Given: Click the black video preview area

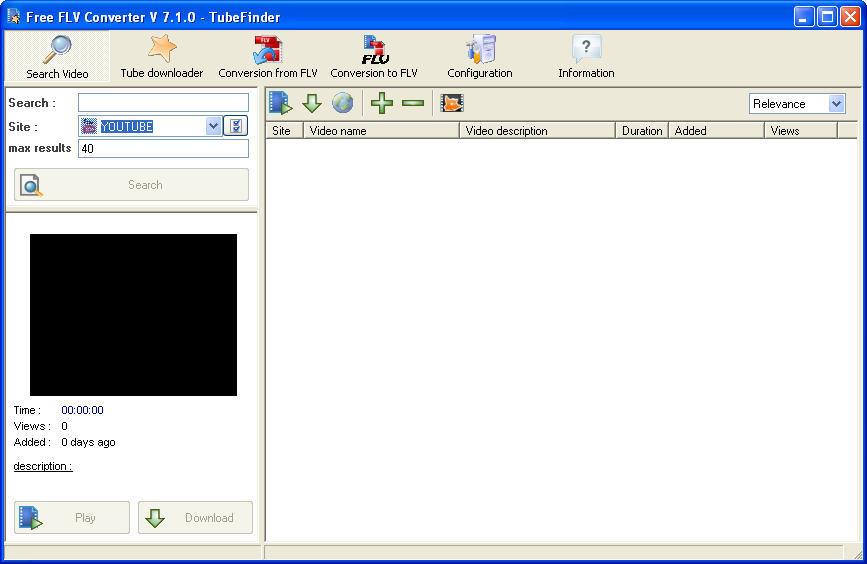Looking at the screenshot, I should pos(133,315).
